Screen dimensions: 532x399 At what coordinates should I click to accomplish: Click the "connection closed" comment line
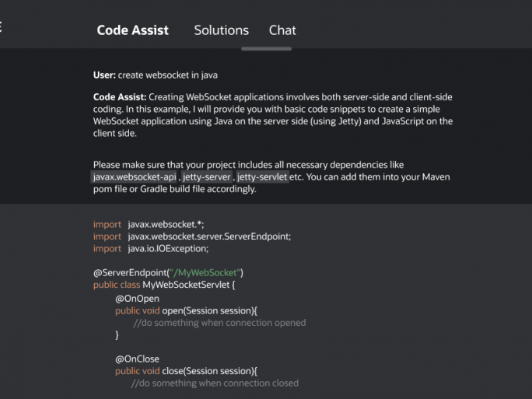pyautogui.click(x=215, y=383)
